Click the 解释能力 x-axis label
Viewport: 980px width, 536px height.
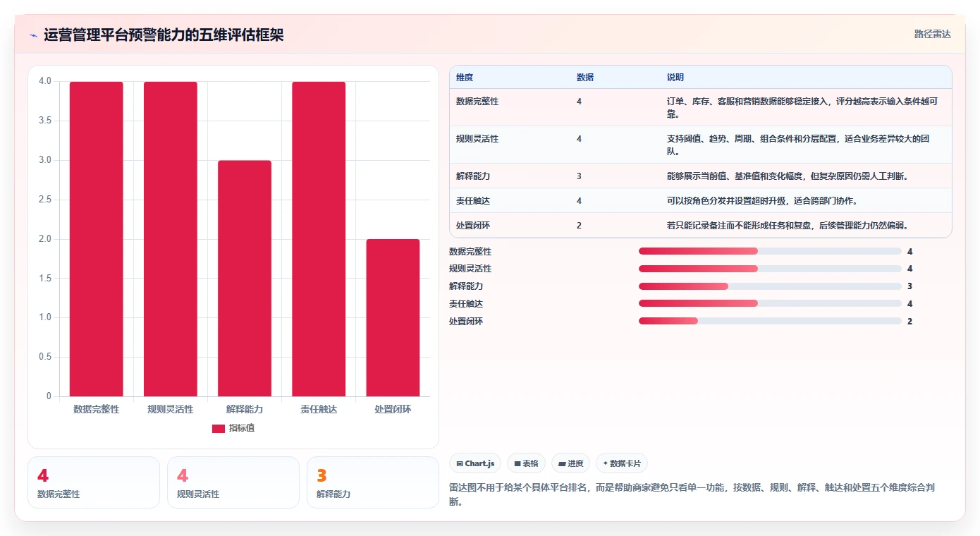click(245, 409)
